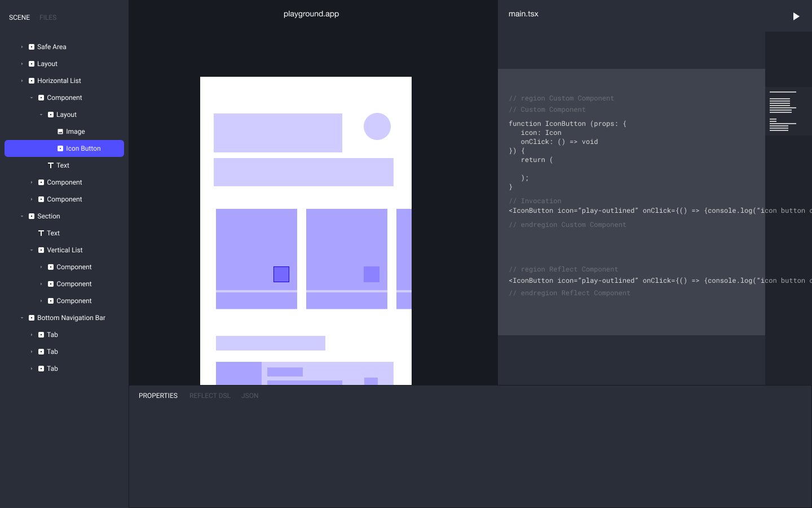Screen dimensions: 812x508
Task: Collapse the Layout node containing Image
Action: pyautogui.click(x=41, y=115)
